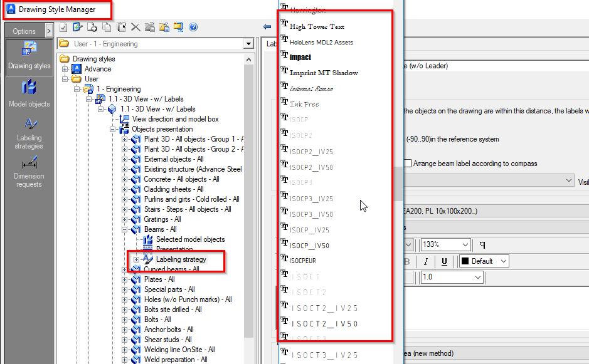Image resolution: width=589 pixels, height=364 pixels.
Task: Click the Options button
Action: 24,31
